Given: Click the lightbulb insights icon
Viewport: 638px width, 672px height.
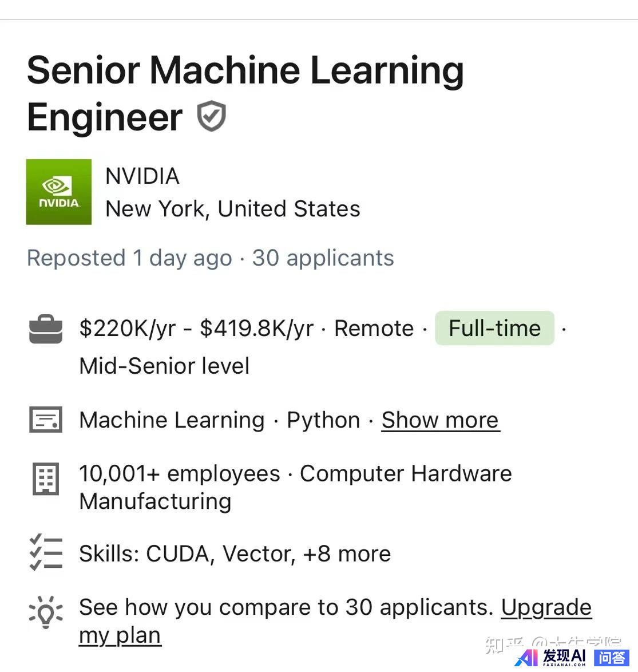Looking at the screenshot, I should point(45,612).
